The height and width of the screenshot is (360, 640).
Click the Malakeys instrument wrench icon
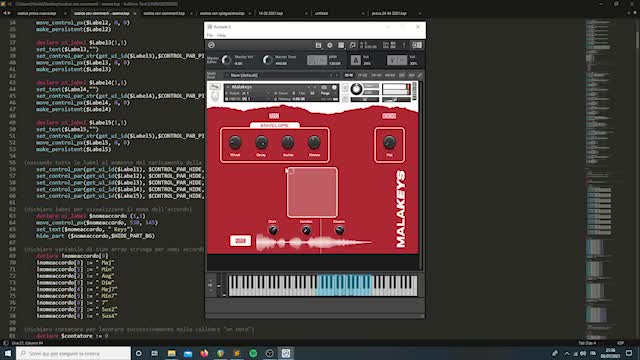(215, 87)
